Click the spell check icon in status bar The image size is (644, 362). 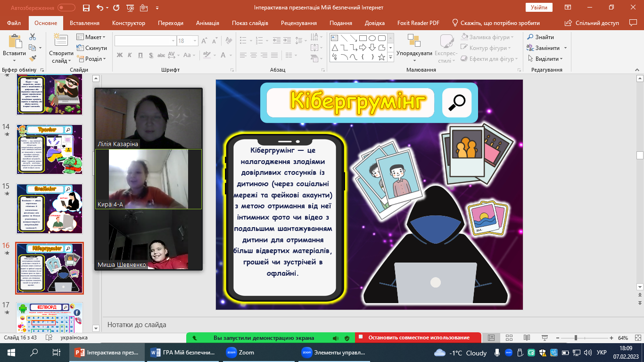pyautogui.click(x=48, y=338)
